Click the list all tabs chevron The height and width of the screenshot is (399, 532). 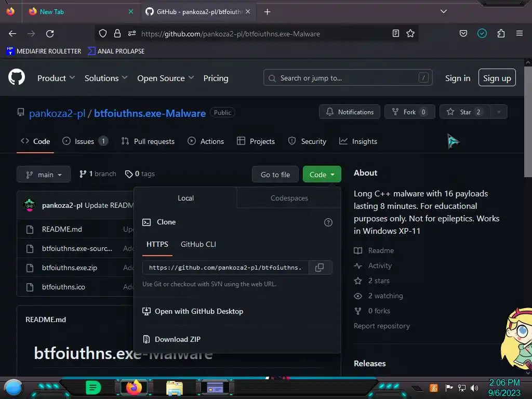point(444,11)
